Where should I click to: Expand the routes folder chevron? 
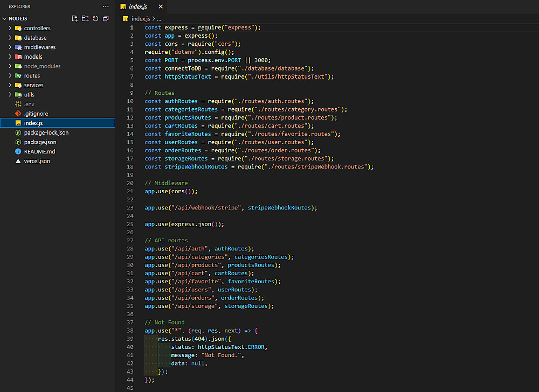10,75
